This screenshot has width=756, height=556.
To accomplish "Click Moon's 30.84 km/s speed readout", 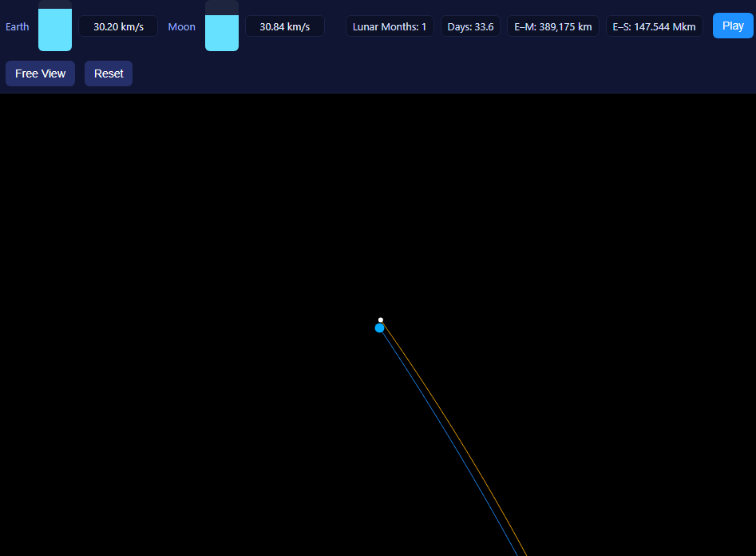I will coord(284,26).
